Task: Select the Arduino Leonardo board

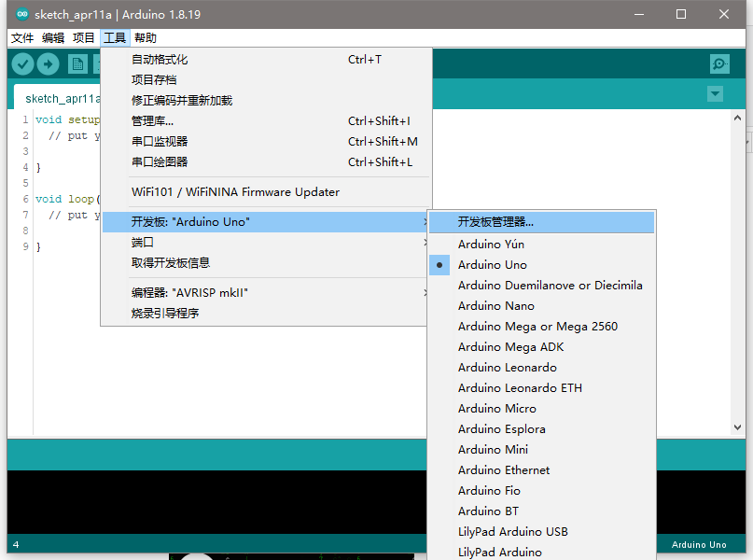Action: 542,368
